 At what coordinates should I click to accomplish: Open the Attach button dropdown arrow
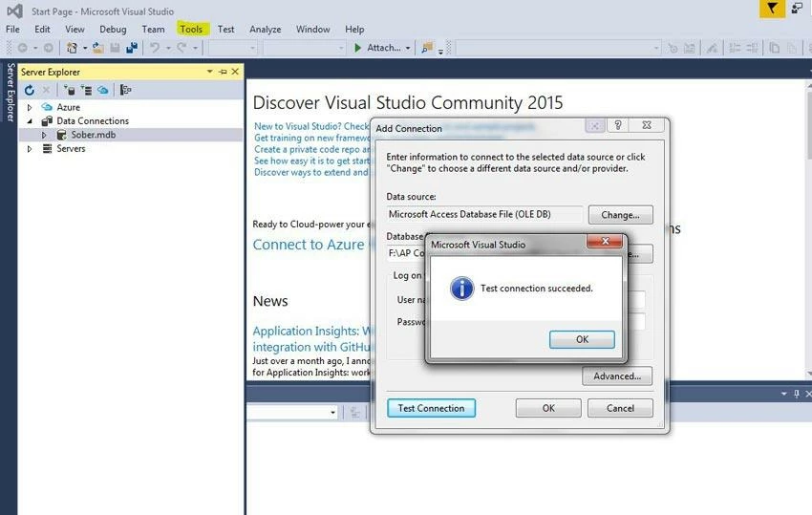pyautogui.click(x=408, y=48)
